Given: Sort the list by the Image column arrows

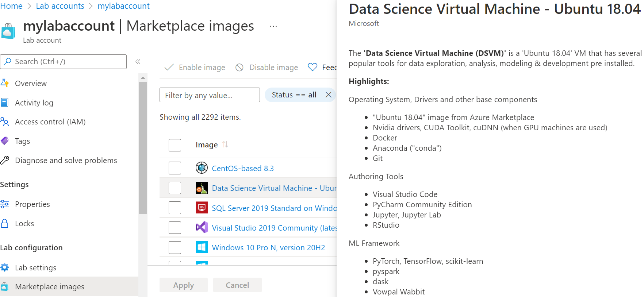Looking at the screenshot, I should point(225,144).
